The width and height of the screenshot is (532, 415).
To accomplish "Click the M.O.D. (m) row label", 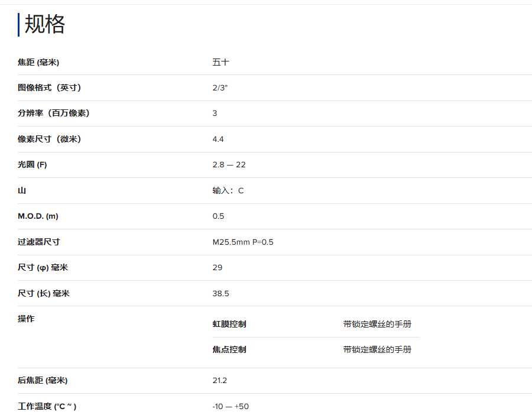I will tap(38, 216).
